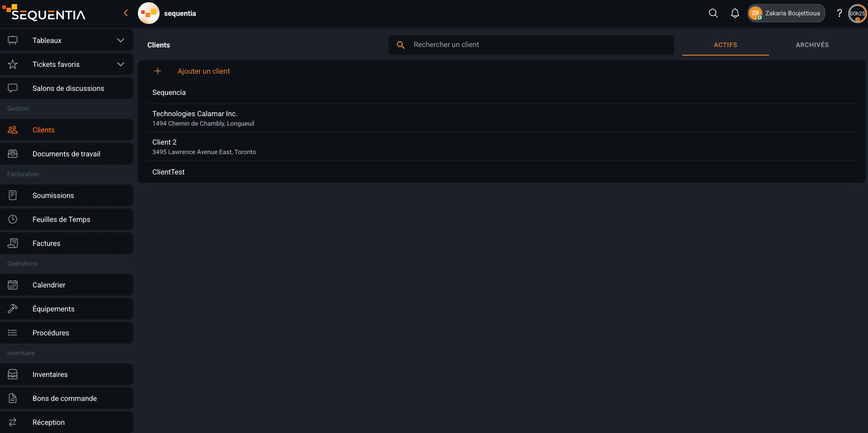The height and width of the screenshot is (433, 868).
Task: Open notifications bell icon
Action: pos(735,13)
